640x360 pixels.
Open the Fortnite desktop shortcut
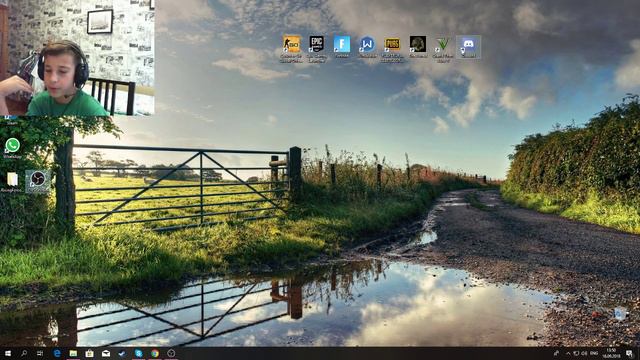click(x=342, y=47)
